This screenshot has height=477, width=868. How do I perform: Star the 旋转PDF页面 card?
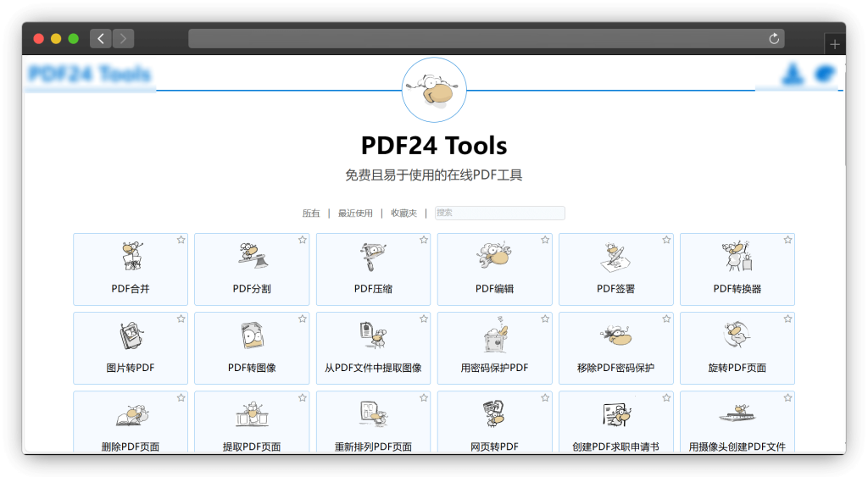point(787,319)
